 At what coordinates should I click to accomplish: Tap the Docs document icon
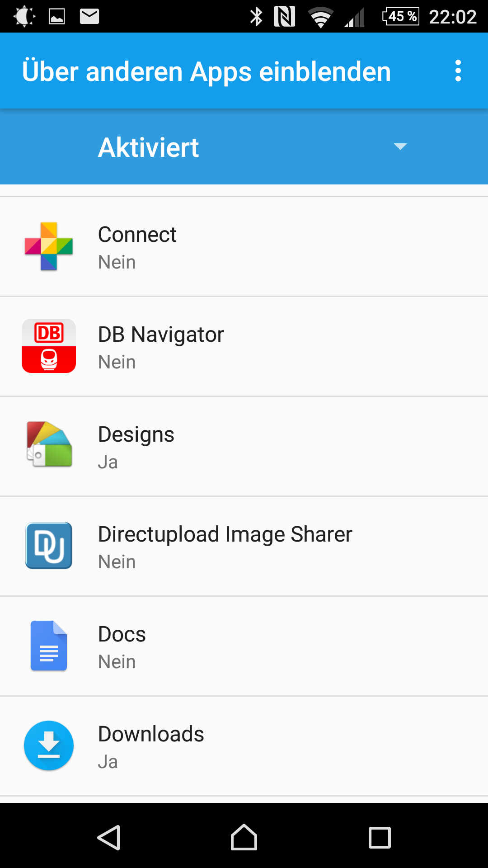[49, 646]
